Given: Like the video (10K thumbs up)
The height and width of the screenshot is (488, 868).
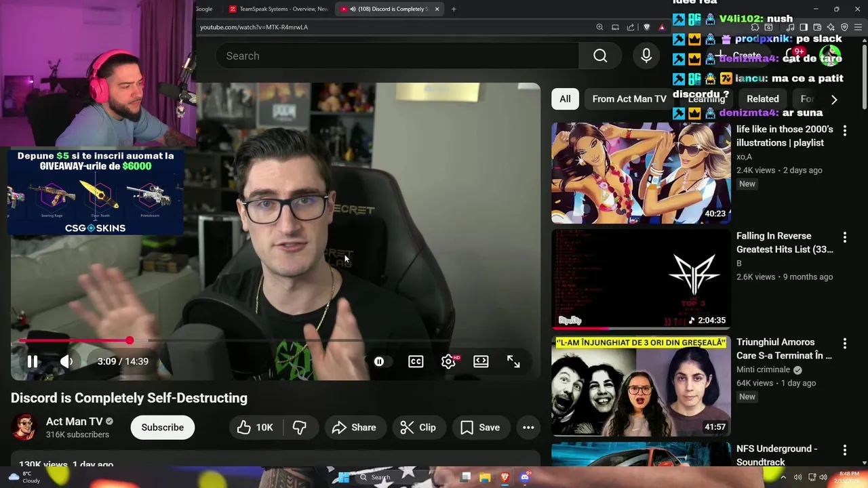Looking at the screenshot, I should [255, 427].
